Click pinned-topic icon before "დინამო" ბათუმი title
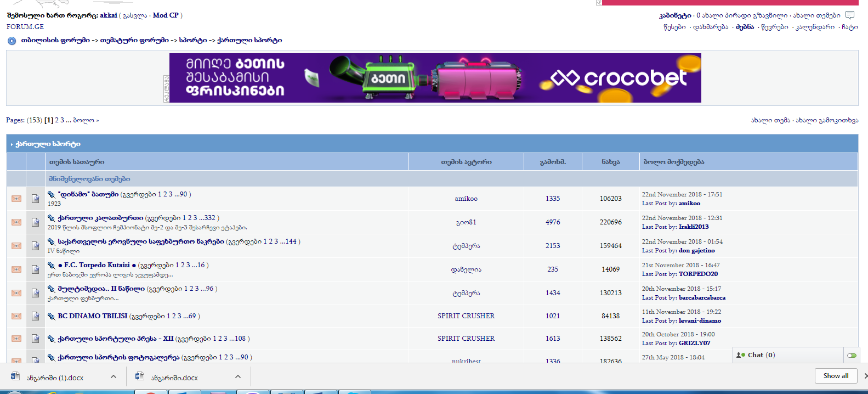The width and height of the screenshot is (868, 394). pyautogui.click(x=52, y=194)
